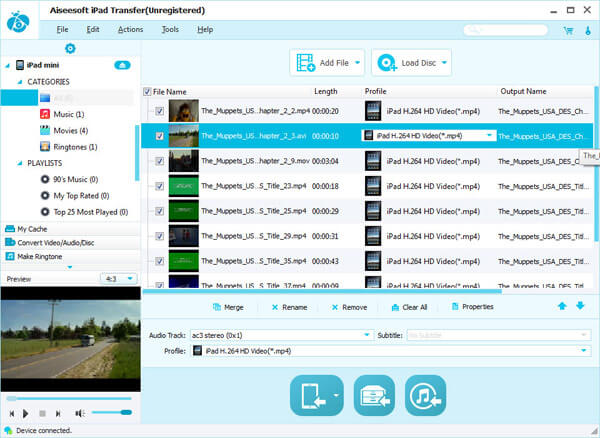This screenshot has width=600, height=438.
Task: Click the Length column header
Action: tap(326, 91)
